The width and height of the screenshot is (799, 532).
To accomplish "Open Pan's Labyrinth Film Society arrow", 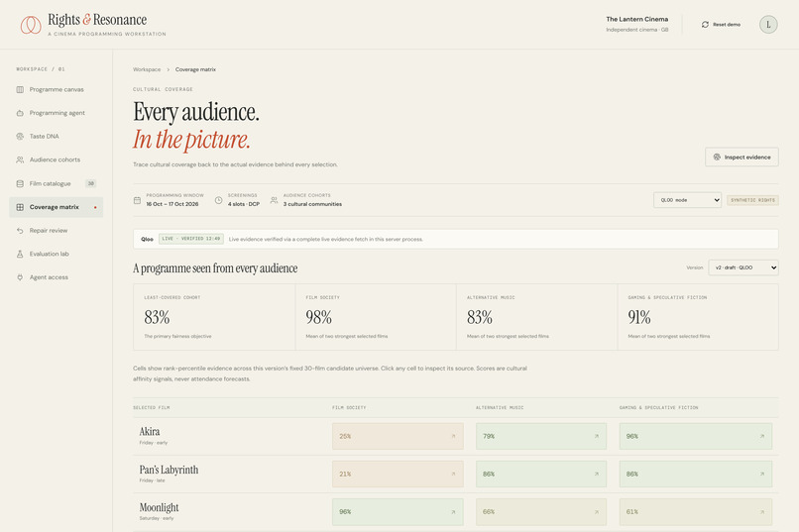I will click(x=453, y=474).
